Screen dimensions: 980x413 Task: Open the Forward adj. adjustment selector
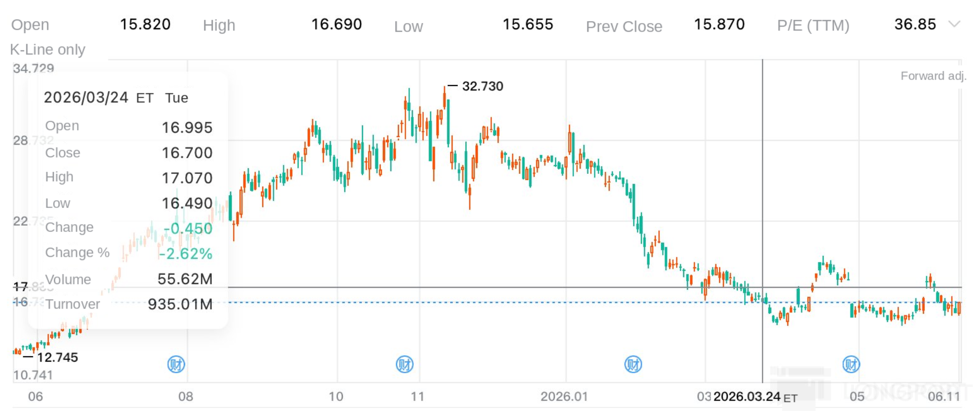tap(933, 76)
